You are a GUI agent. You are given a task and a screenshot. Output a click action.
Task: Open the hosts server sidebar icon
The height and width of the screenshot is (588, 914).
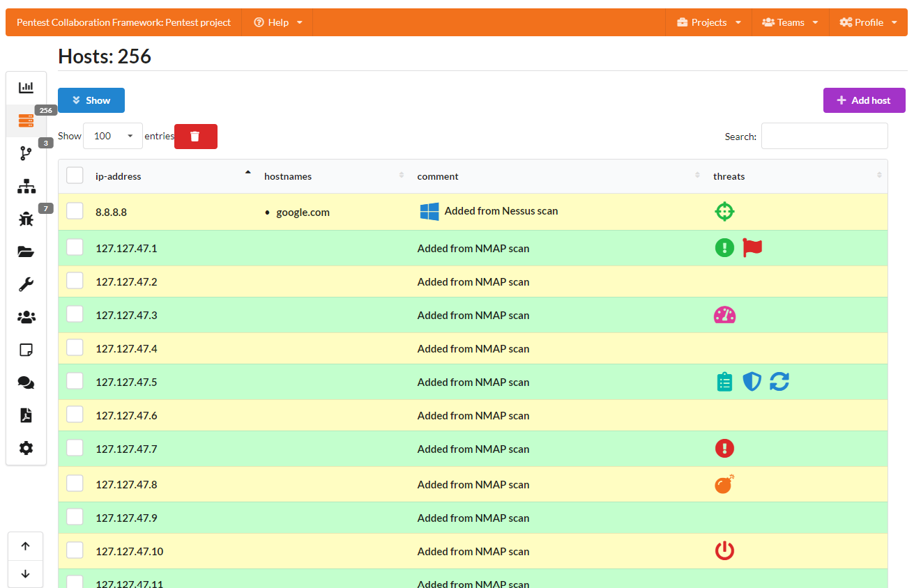tap(26, 121)
